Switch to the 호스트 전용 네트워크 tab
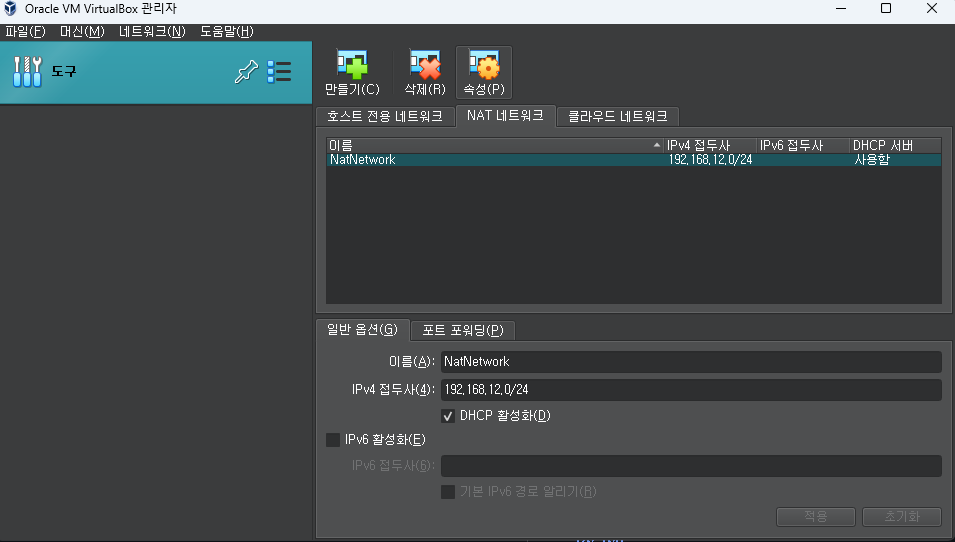The height and width of the screenshot is (542, 955). pyautogui.click(x=385, y=116)
